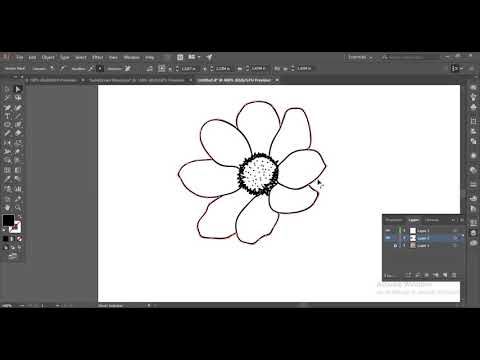Select the Column Graph tool
Viewport: 480px width, 360px height.
[x=18, y=189]
